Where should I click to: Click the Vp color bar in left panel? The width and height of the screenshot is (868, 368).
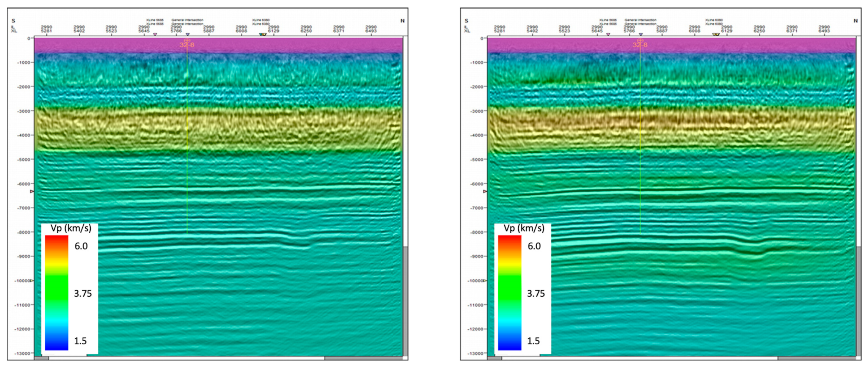pos(57,293)
